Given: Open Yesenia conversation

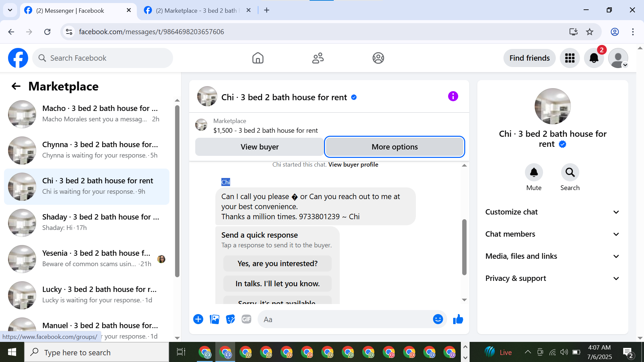Looking at the screenshot, I should coord(87,259).
